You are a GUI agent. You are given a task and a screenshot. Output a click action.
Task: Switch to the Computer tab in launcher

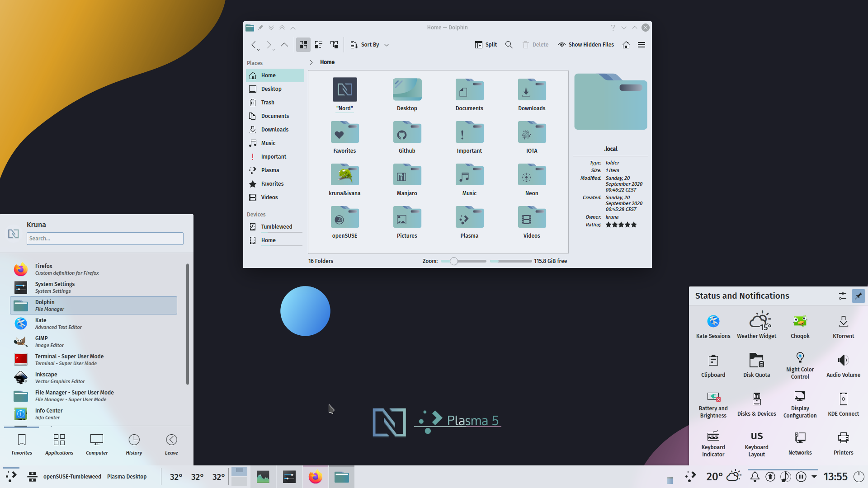click(97, 445)
